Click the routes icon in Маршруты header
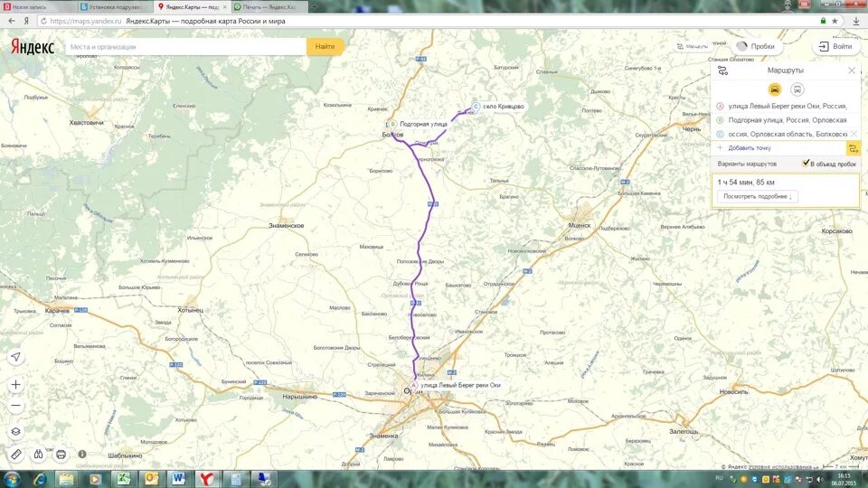 tap(722, 70)
